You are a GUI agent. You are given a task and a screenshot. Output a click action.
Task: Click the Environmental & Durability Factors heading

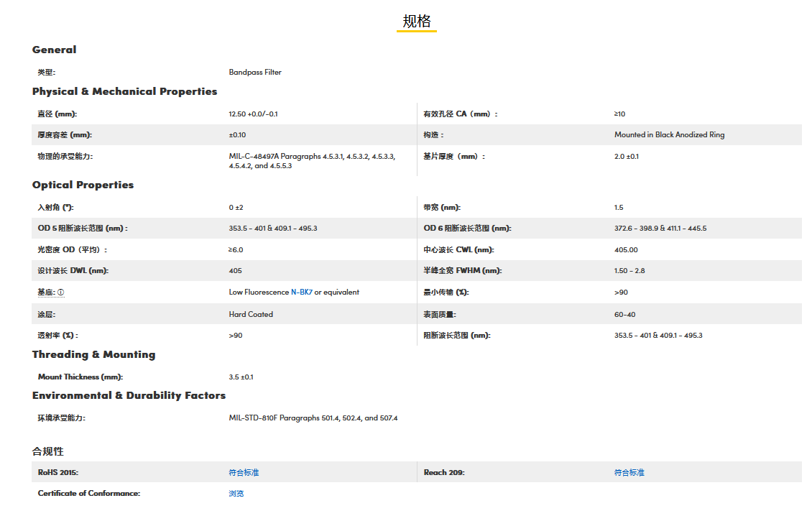(x=129, y=395)
